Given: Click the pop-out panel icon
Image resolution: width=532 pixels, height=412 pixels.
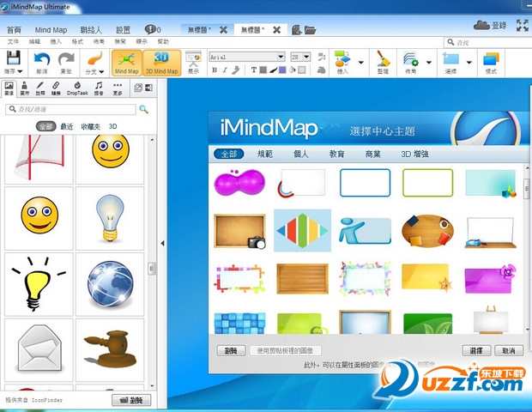Looking at the screenshot, I should pyautogui.click(x=138, y=88).
